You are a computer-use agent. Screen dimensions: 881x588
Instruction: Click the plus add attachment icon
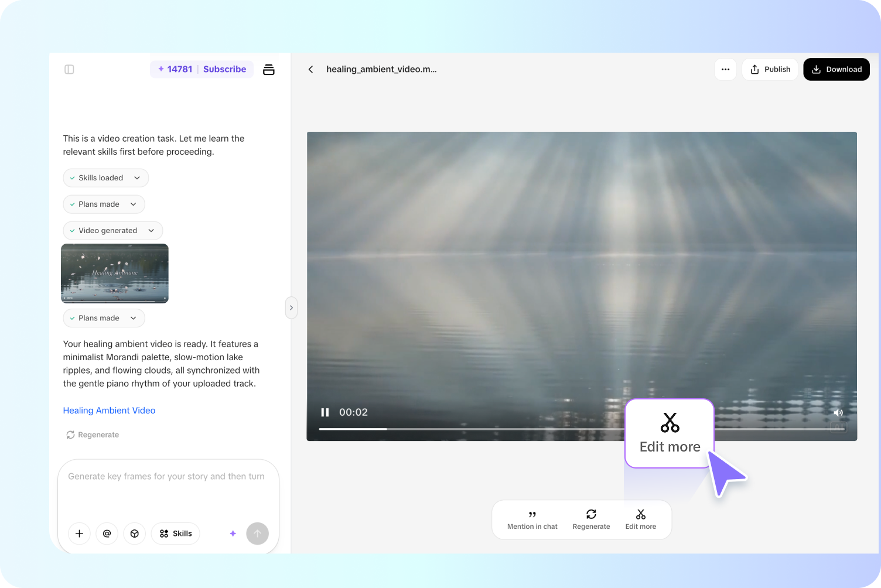pos(79,534)
